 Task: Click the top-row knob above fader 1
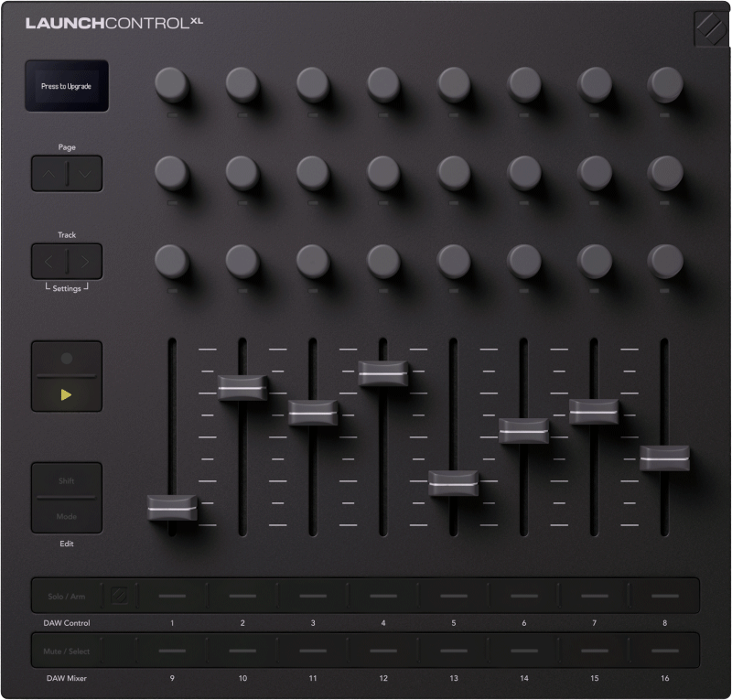coord(172,84)
